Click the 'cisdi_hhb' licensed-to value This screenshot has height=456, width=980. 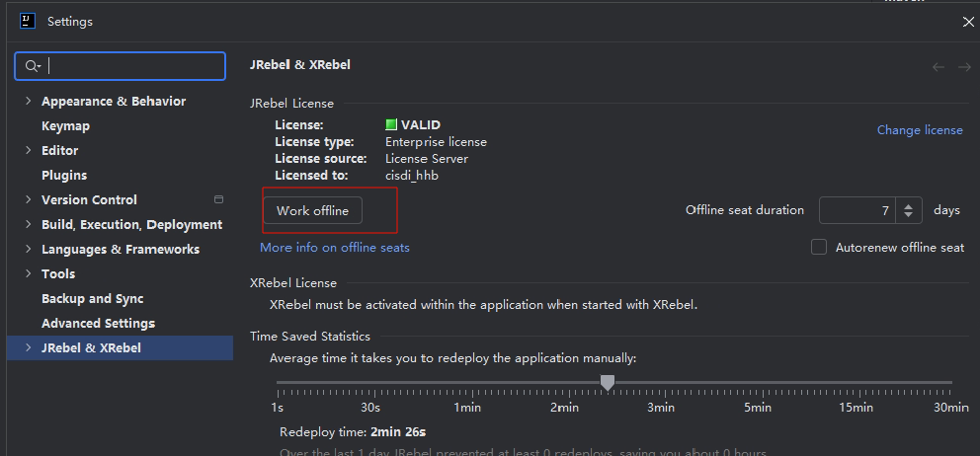[412, 176]
